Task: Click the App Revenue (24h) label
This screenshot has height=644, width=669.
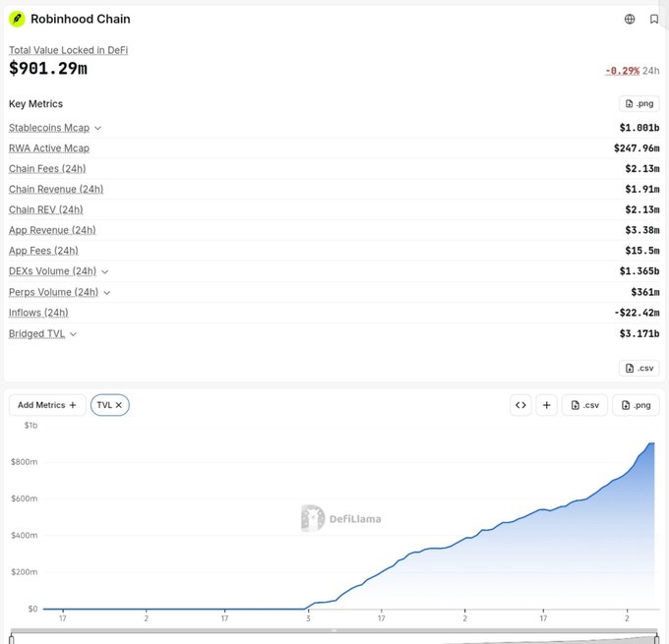Action: pyautogui.click(x=52, y=230)
